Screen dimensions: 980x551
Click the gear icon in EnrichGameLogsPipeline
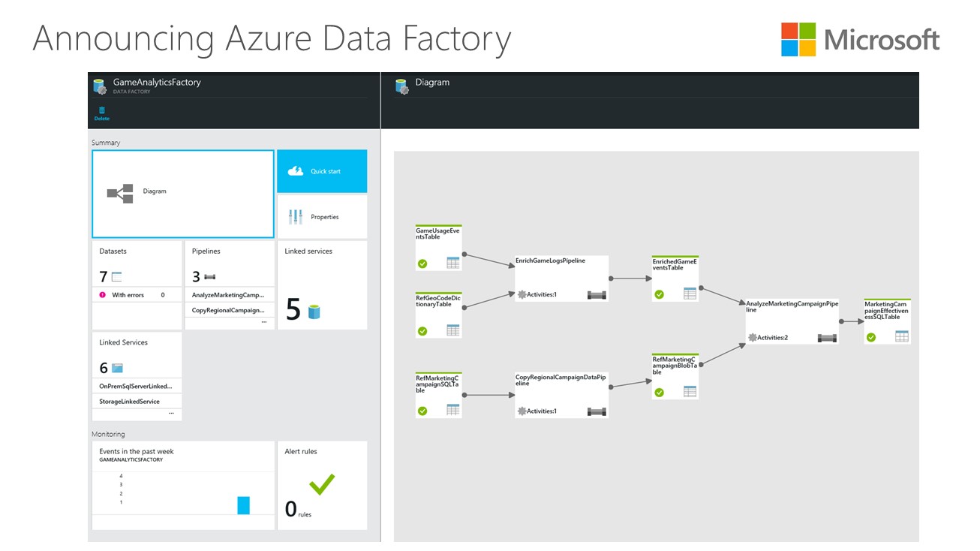(522, 294)
